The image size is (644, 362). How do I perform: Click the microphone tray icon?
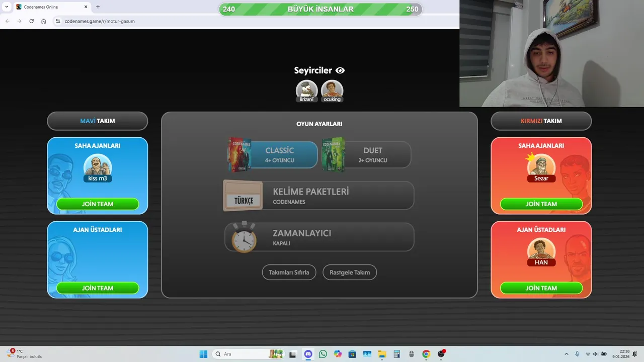[577, 354]
